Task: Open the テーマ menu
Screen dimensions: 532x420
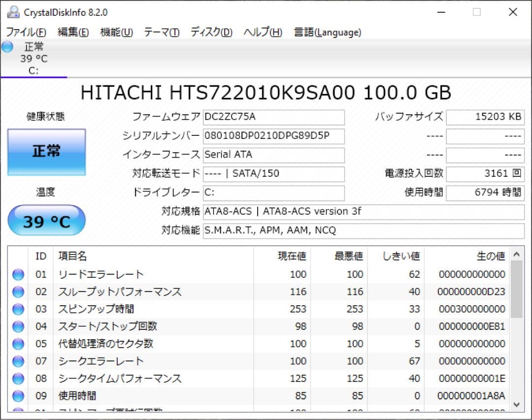Action: 161,32
